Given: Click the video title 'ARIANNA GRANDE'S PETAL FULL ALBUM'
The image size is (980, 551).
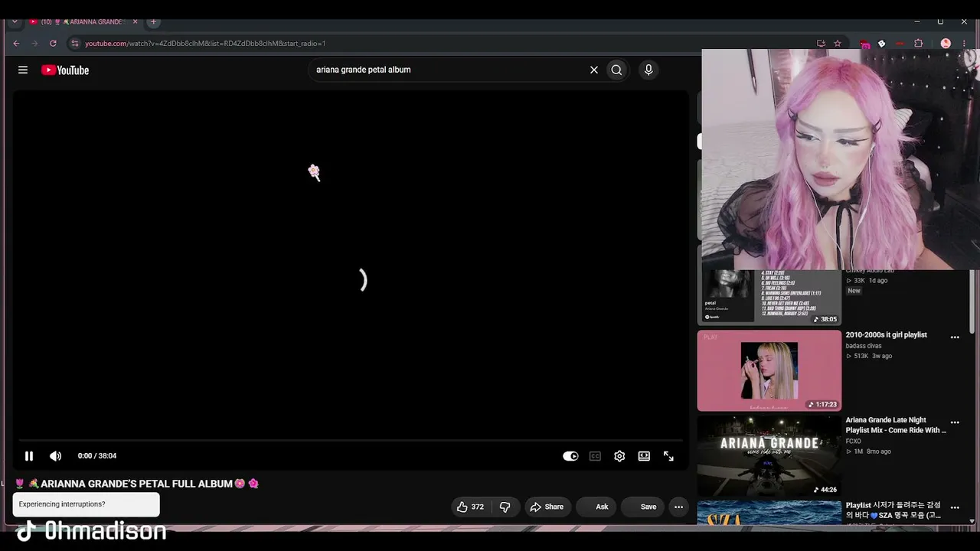Looking at the screenshot, I should 137,484.
